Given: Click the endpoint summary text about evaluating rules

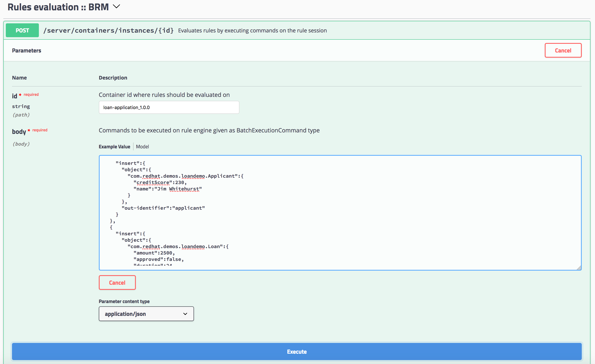Looking at the screenshot, I should [x=252, y=31].
